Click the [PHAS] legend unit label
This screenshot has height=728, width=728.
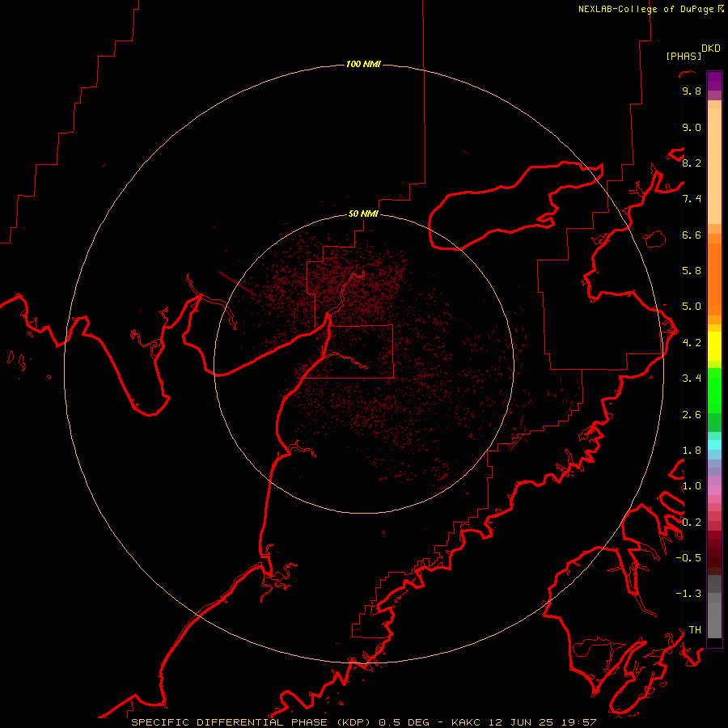click(684, 56)
